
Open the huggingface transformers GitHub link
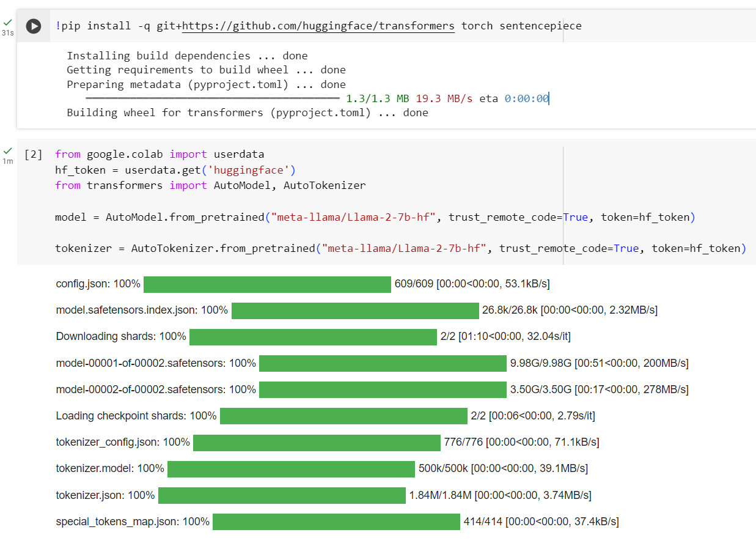[318, 26]
